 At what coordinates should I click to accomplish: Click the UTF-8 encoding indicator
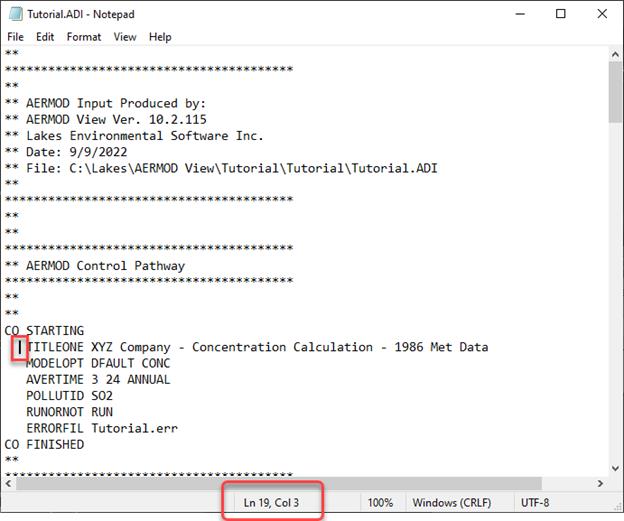pyautogui.click(x=536, y=503)
